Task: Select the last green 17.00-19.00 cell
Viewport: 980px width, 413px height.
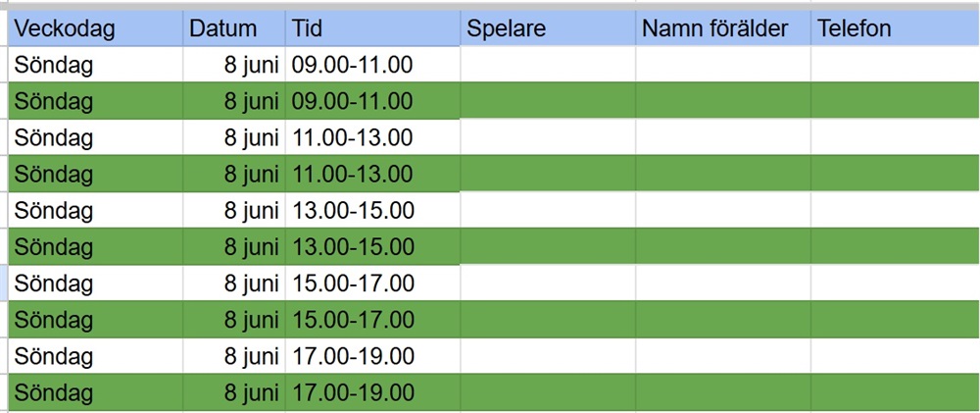Action: [x=372, y=393]
